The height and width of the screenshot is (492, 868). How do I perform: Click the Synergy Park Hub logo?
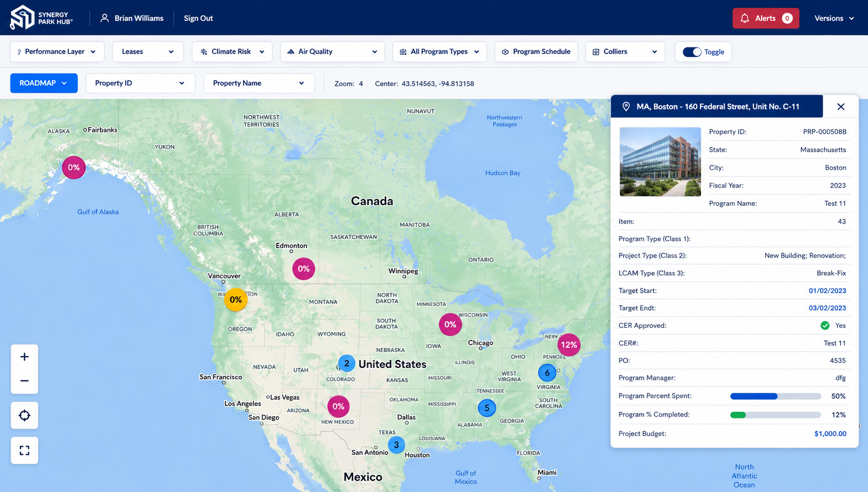pyautogui.click(x=41, y=18)
